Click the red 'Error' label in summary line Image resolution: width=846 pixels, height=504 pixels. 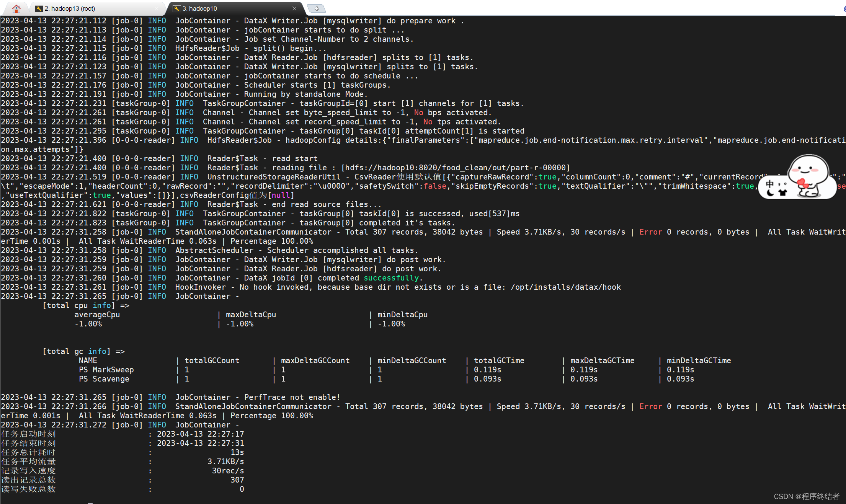click(x=650, y=232)
